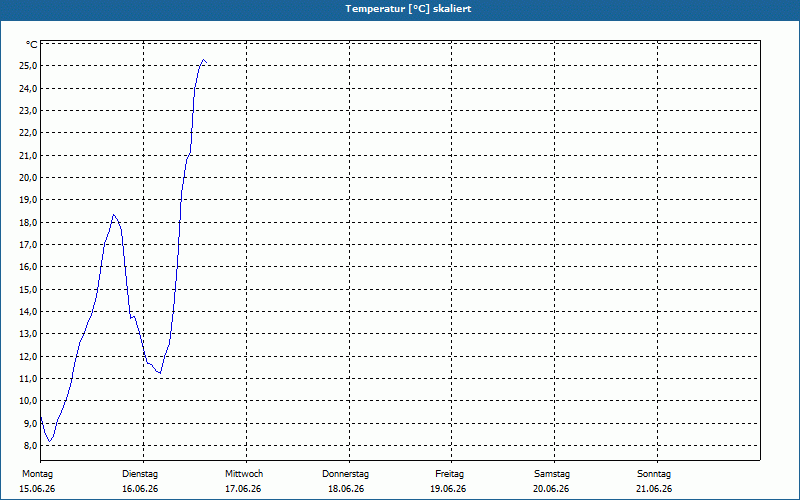Click the date 17.06.26
The height and width of the screenshot is (500, 800).
click(243, 489)
